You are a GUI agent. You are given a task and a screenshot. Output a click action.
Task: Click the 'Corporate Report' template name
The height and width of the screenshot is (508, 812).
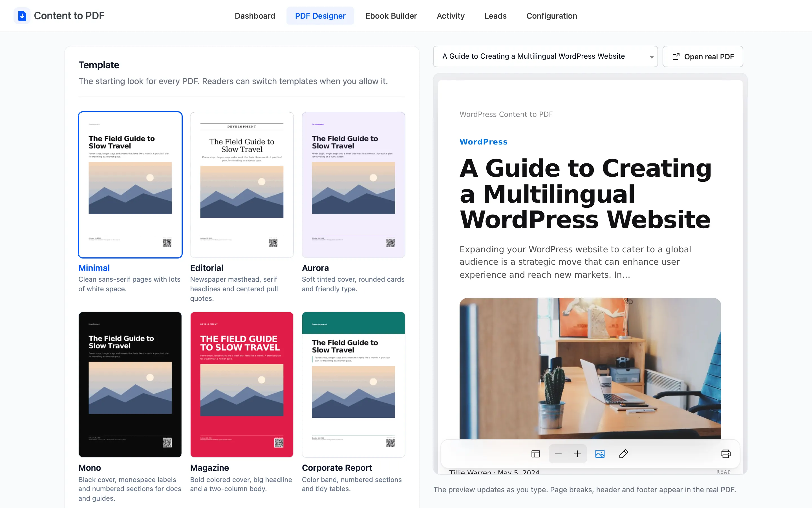click(337, 468)
